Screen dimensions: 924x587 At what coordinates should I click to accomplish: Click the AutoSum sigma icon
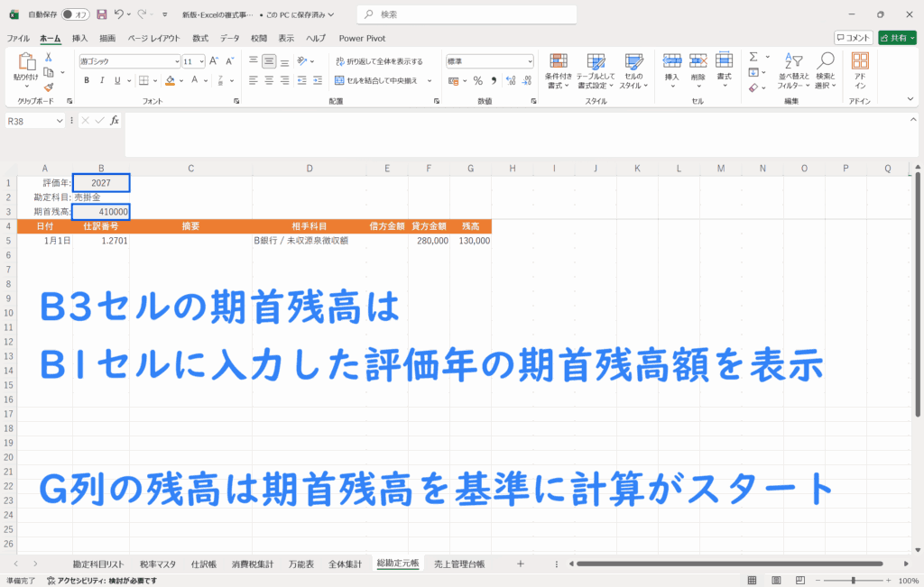tap(753, 57)
